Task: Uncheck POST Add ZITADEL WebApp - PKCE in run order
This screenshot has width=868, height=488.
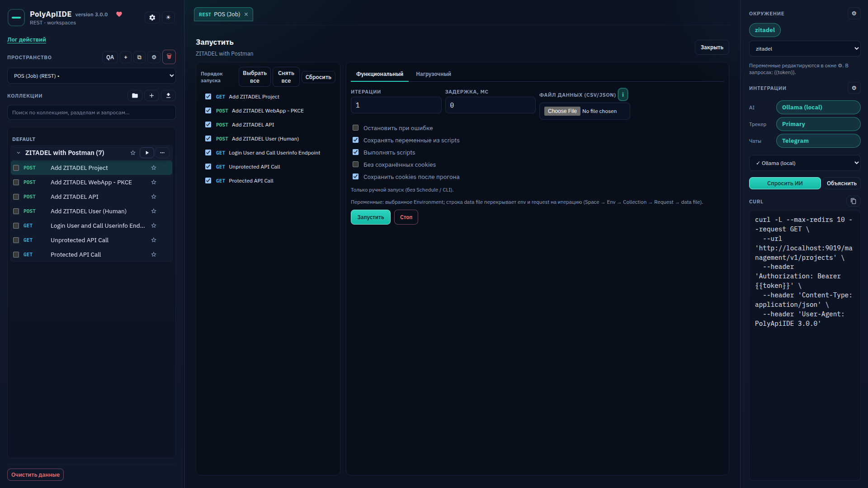Action: coord(208,111)
